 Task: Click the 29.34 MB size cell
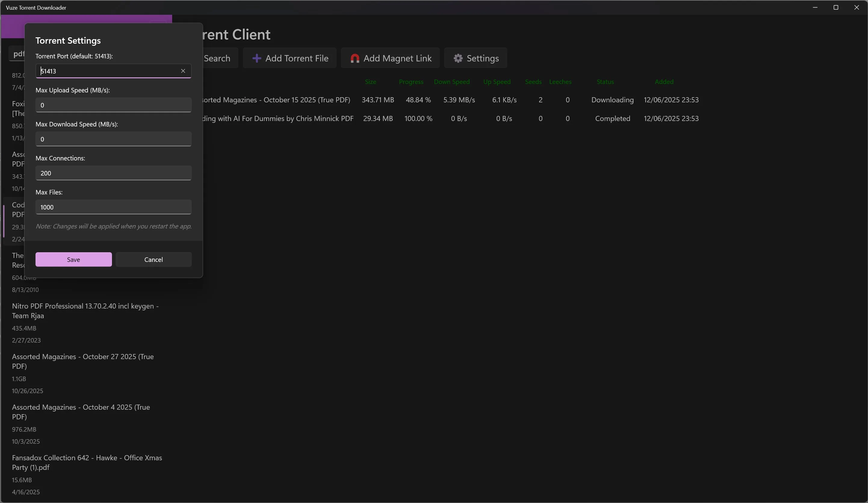pos(378,119)
